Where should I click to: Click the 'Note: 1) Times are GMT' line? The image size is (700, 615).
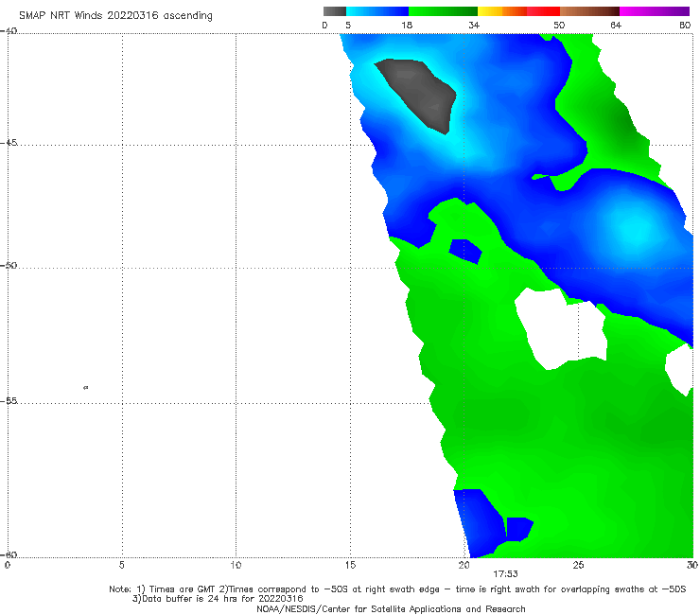(x=397, y=589)
